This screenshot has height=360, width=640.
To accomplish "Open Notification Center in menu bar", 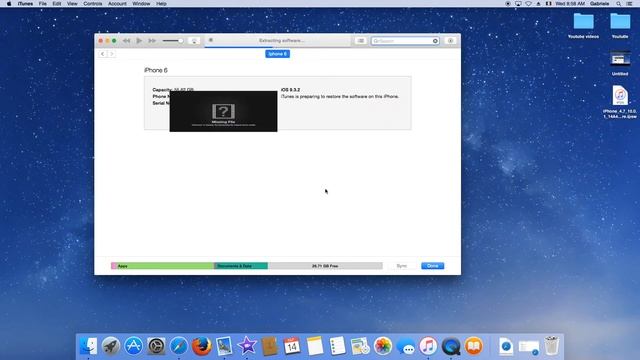I will tap(630, 4).
